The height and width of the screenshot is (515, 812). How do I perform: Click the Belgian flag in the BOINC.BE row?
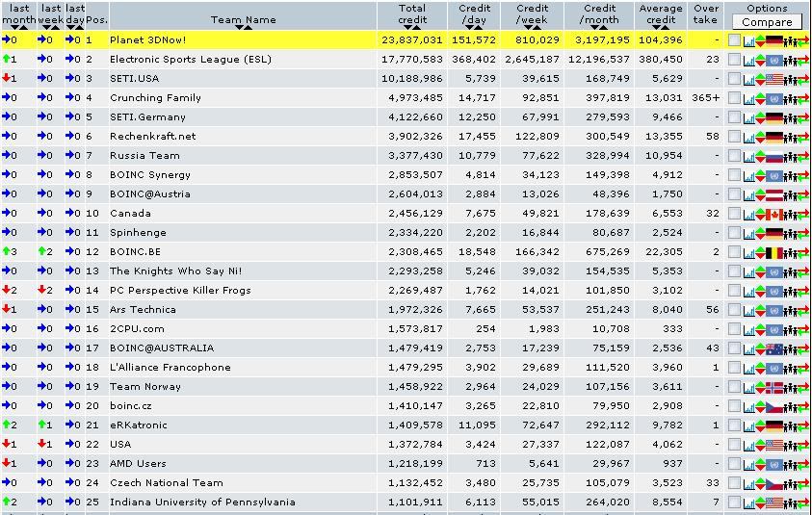(x=774, y=252)
